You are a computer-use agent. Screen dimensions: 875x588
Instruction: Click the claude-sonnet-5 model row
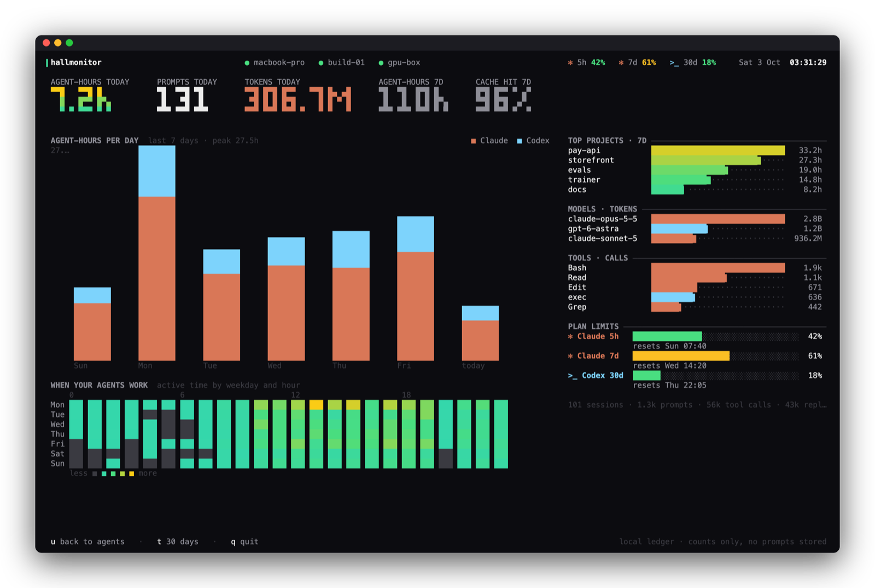click(695, 238)
